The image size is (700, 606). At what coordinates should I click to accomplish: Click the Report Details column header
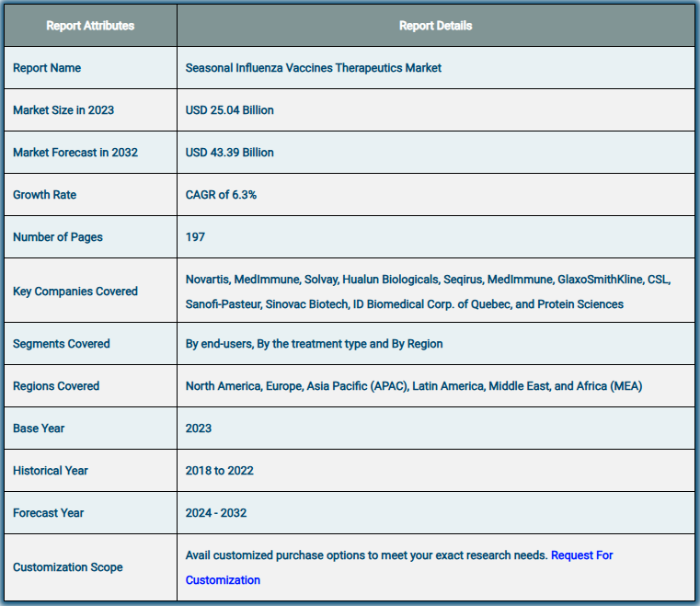coord(436,26)
